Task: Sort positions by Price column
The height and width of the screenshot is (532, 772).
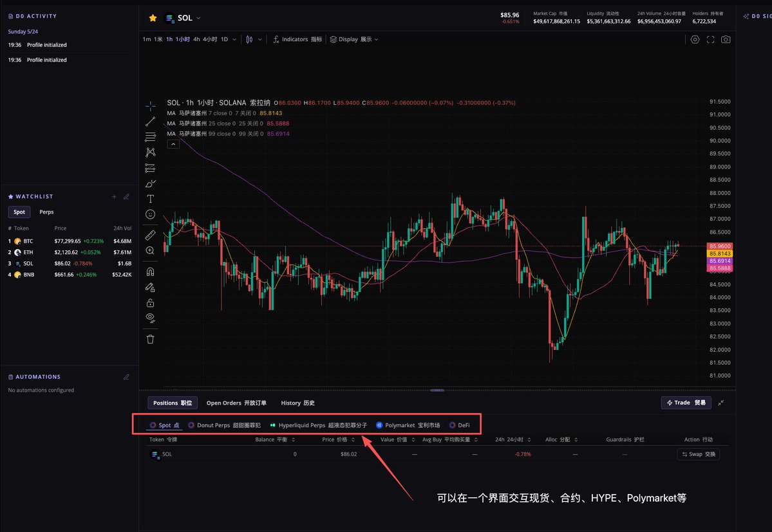Action: [338, 439]
